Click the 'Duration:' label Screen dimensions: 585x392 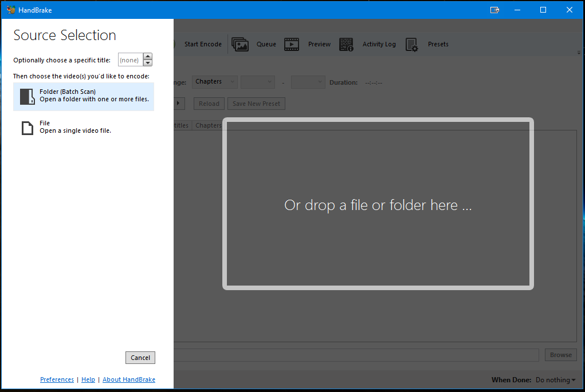(x=343, y=82)
